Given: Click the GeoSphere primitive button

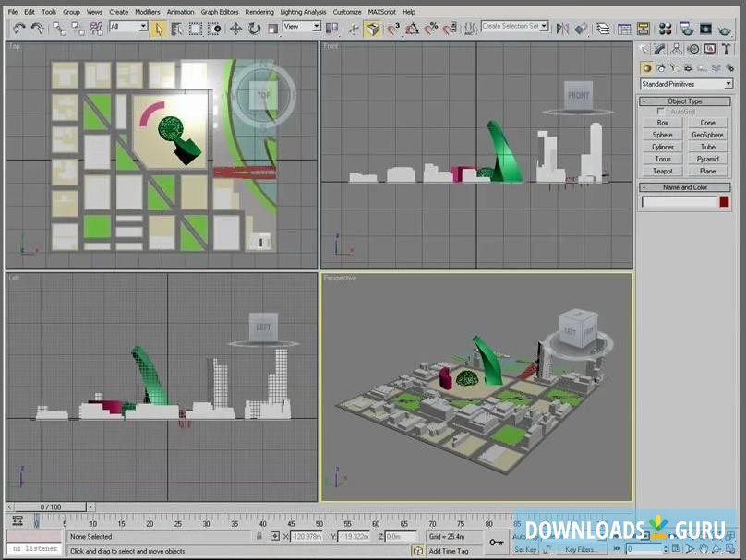Looking at the screenshot, I should pos(707,135).
